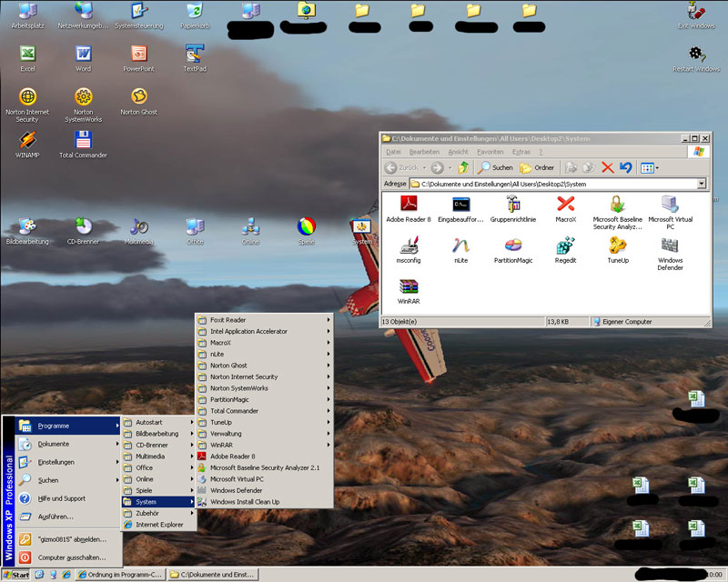Open the Total Commander desktop icon
Viewport: 728px width, 582px height.
[x=84, y=145]
